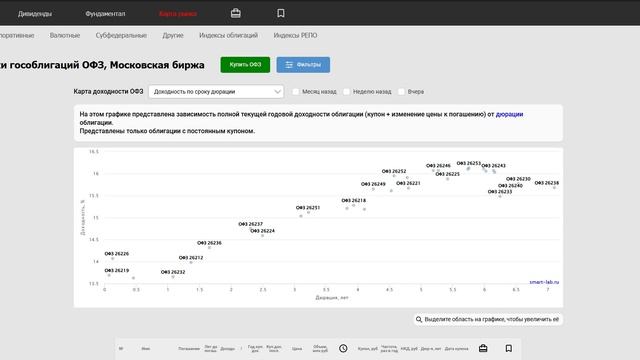640x360 pixels.
Task: Click the clock icon in table header
Action: point(343,348)
